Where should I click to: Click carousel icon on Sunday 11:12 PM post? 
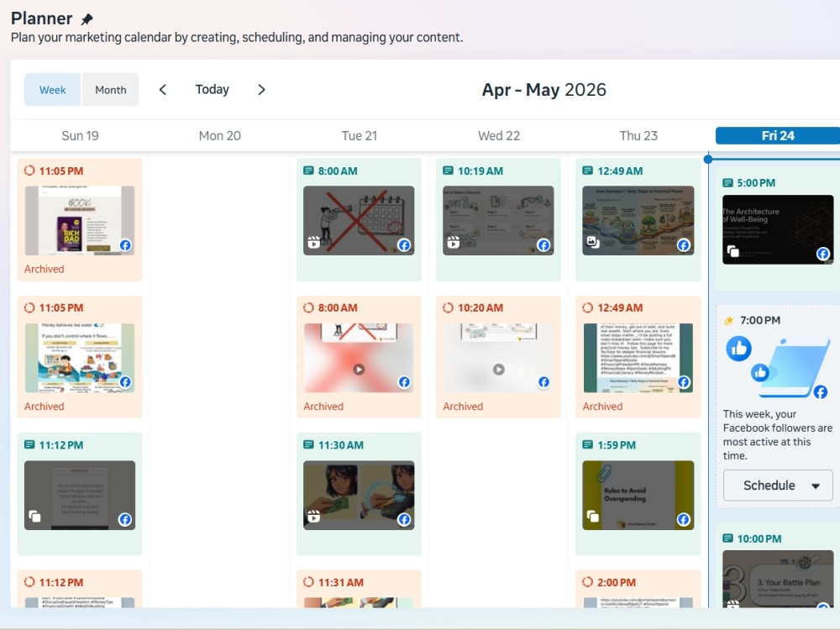[34, 517]
